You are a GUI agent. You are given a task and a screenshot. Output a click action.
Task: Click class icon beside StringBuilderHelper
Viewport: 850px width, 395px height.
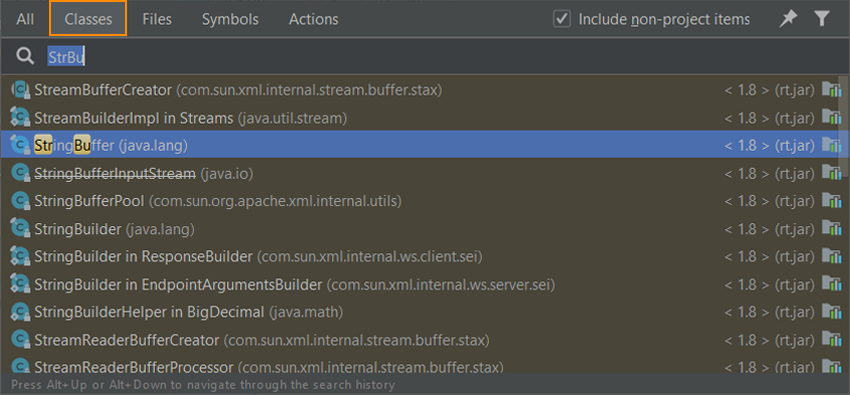coord(21,312)
